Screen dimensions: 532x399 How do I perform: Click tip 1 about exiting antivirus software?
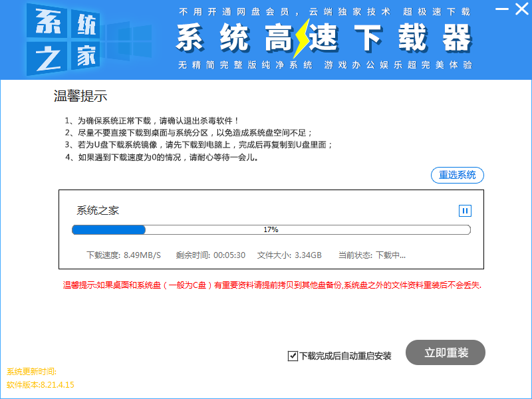tap(152, 120)
